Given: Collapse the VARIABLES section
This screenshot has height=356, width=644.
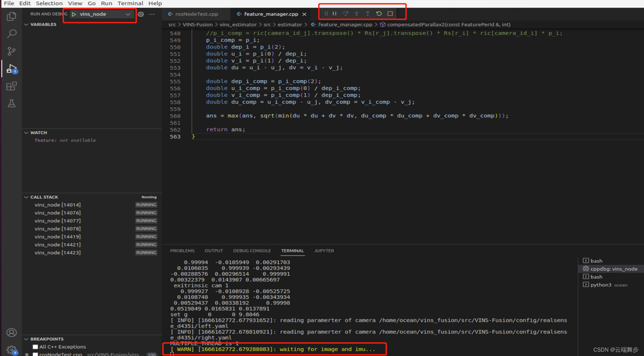Looking at the screenshot, I should pyautogui.click(x=26, y=24).
